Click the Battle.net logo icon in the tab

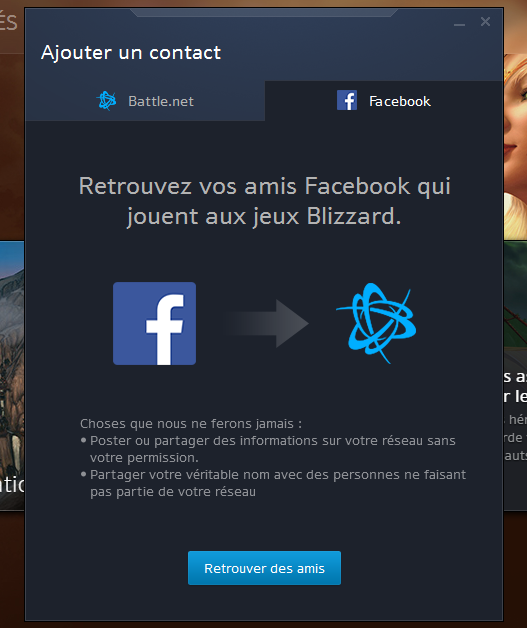tap(107, 101)
